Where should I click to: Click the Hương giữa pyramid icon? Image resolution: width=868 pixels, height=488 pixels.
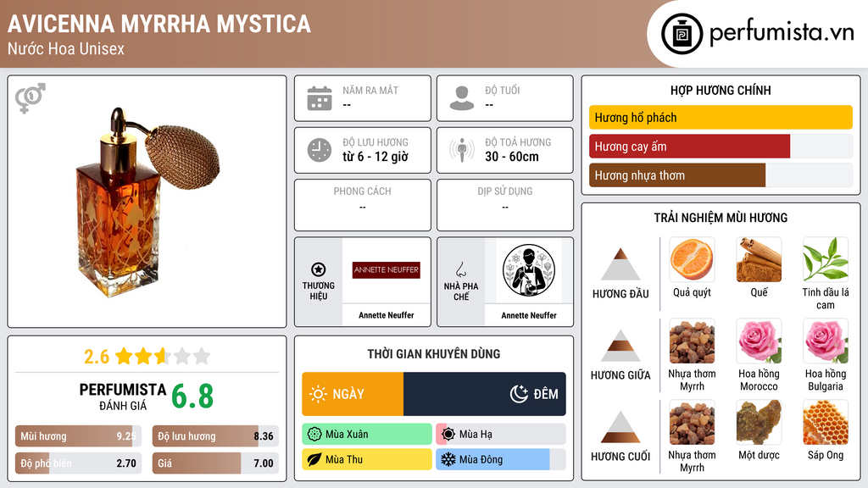(x=620, y=346)
